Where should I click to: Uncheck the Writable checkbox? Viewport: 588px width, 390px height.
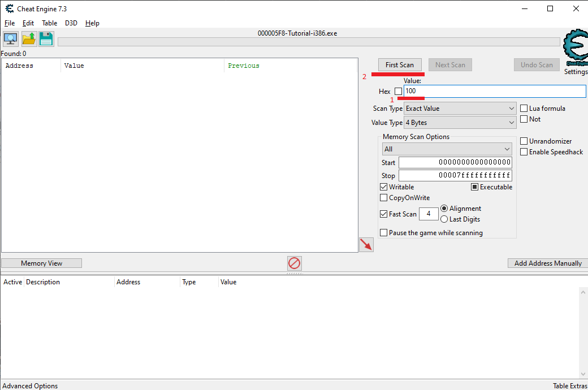pyautogui.click(x=384, y=187)
